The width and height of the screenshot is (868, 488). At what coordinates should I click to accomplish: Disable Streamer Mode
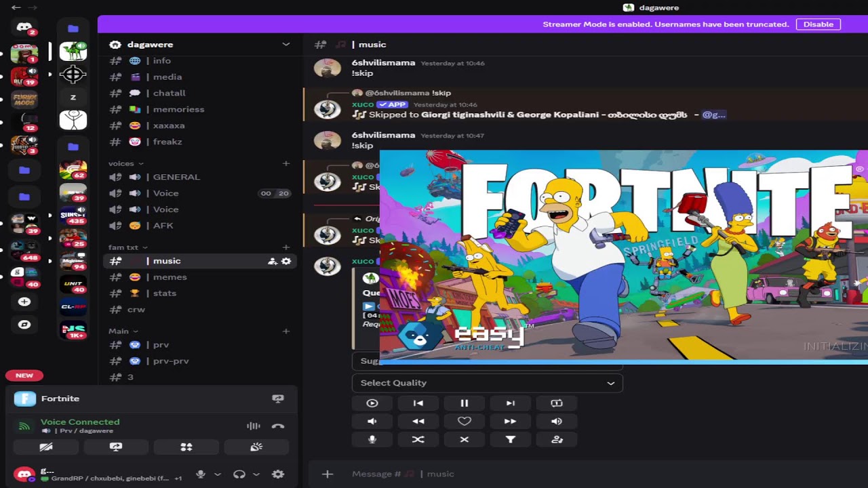coord(818,24)
